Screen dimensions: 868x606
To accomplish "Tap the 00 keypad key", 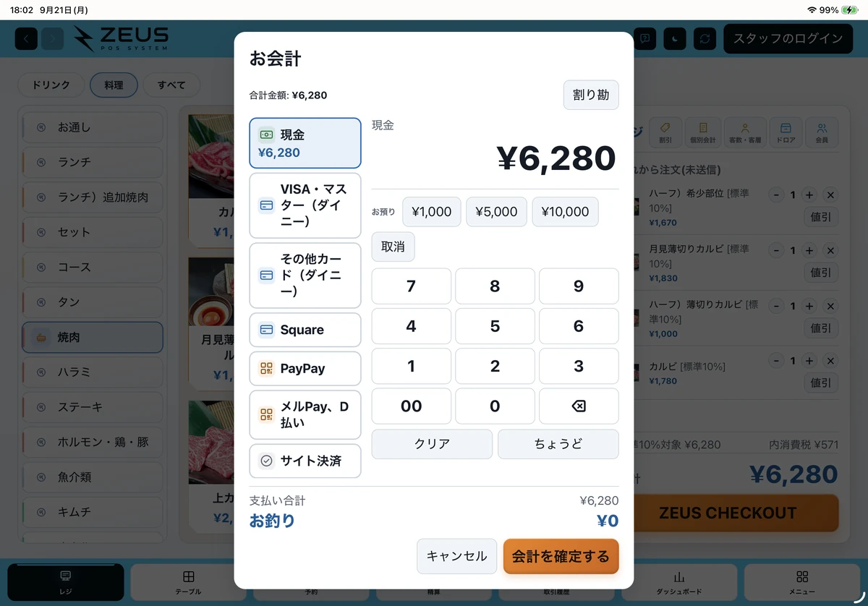I will 412,406.
